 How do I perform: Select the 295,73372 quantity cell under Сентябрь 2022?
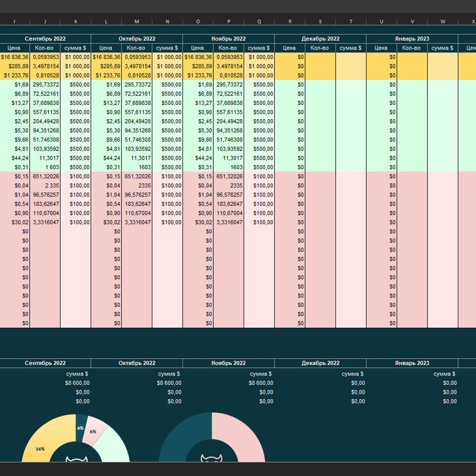coord(45,84)
